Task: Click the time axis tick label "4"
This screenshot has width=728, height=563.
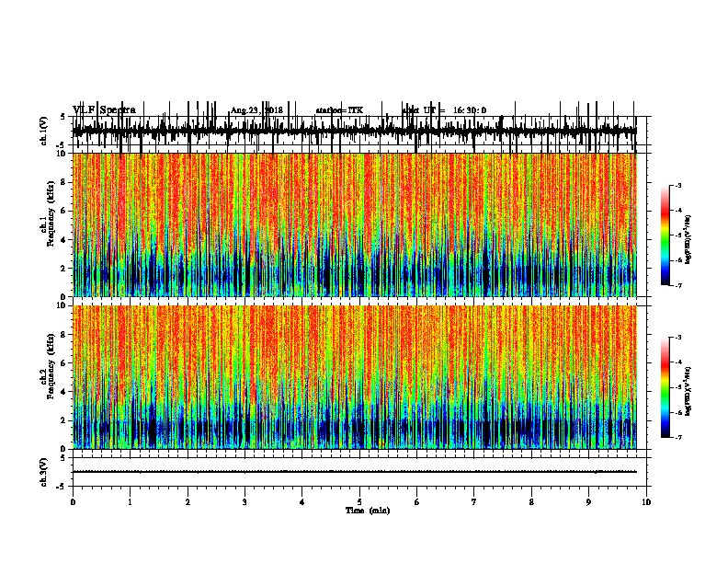Action: (x=302, y=502)
